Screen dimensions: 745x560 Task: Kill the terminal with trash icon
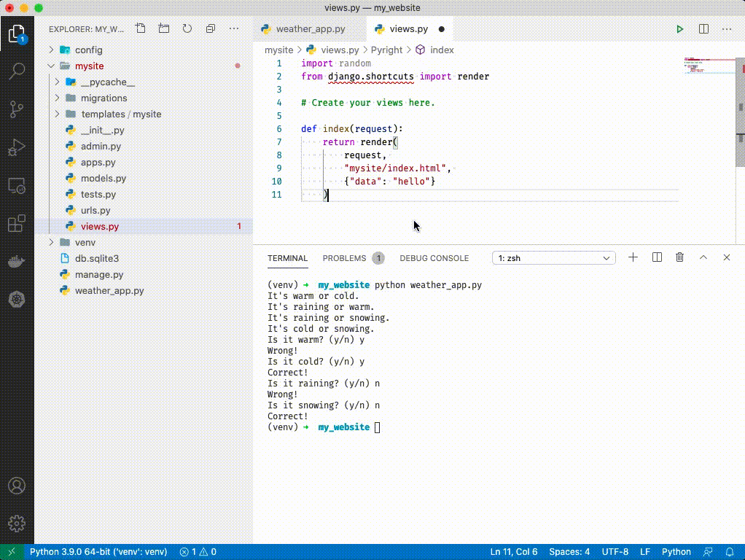[679, 257]
